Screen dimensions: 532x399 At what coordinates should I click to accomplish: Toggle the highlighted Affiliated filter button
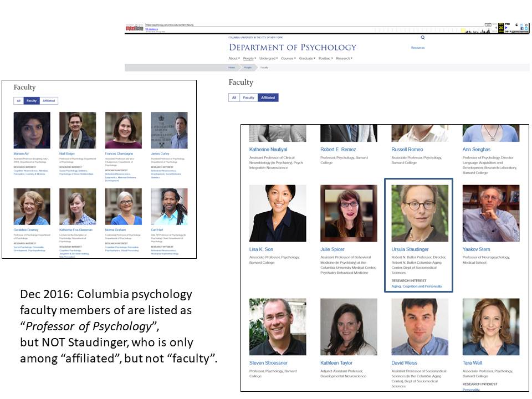click(268, 98)
